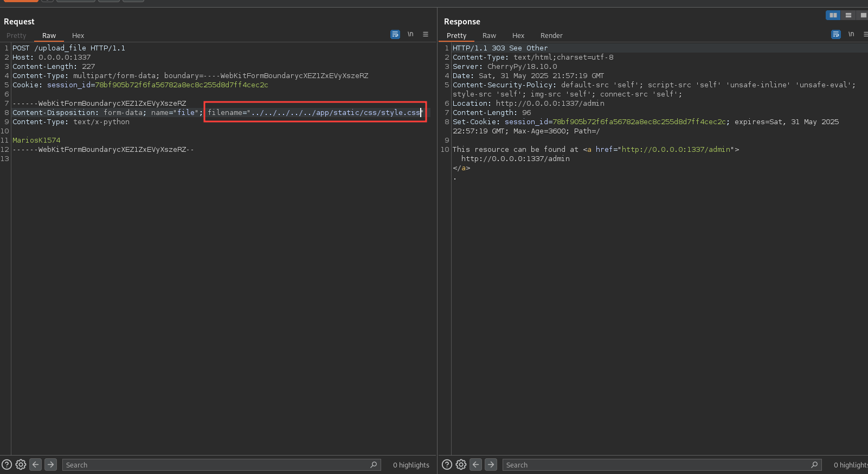This screenshot has width=868, height=474.
Task: Open the Request panel hamburger options menu
Action: pos(426,34)
